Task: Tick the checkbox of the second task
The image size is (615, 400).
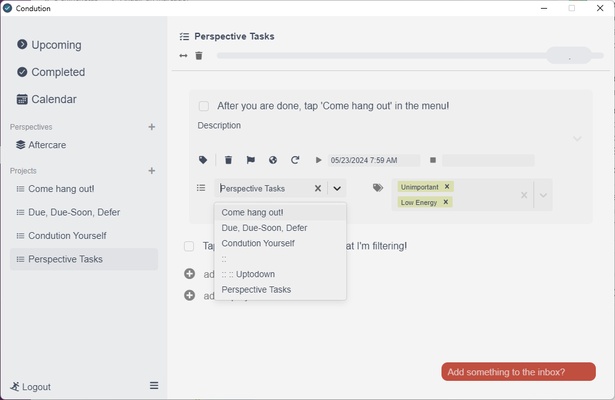Action: pyautogui.click(x=189, y=246)
